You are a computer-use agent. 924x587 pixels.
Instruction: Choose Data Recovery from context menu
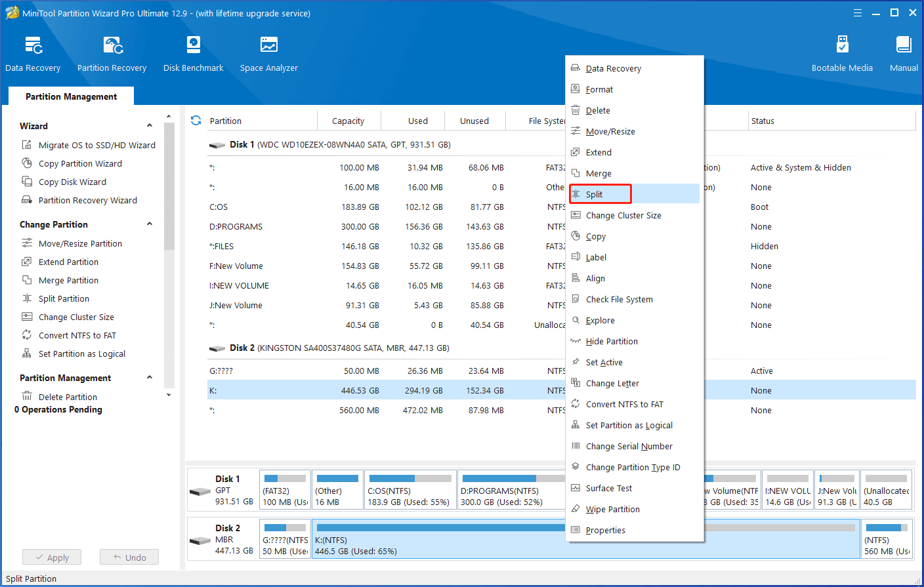[x=634, y=68]
